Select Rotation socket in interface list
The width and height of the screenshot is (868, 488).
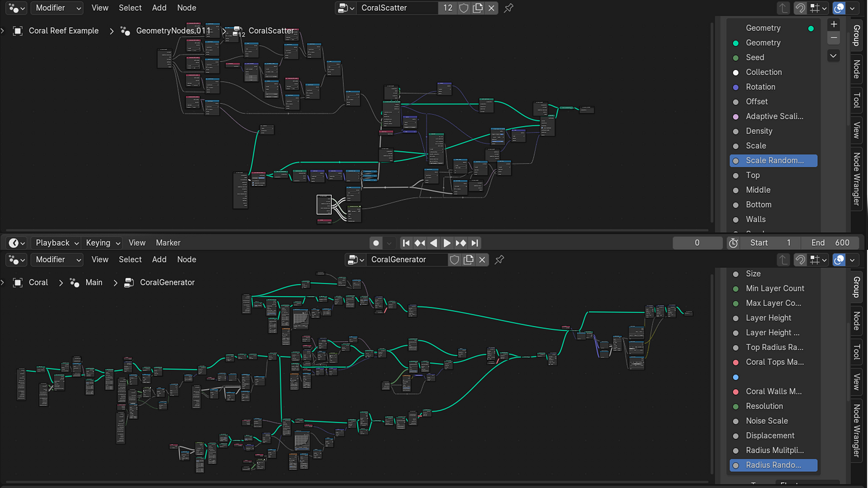pos(774,87)
